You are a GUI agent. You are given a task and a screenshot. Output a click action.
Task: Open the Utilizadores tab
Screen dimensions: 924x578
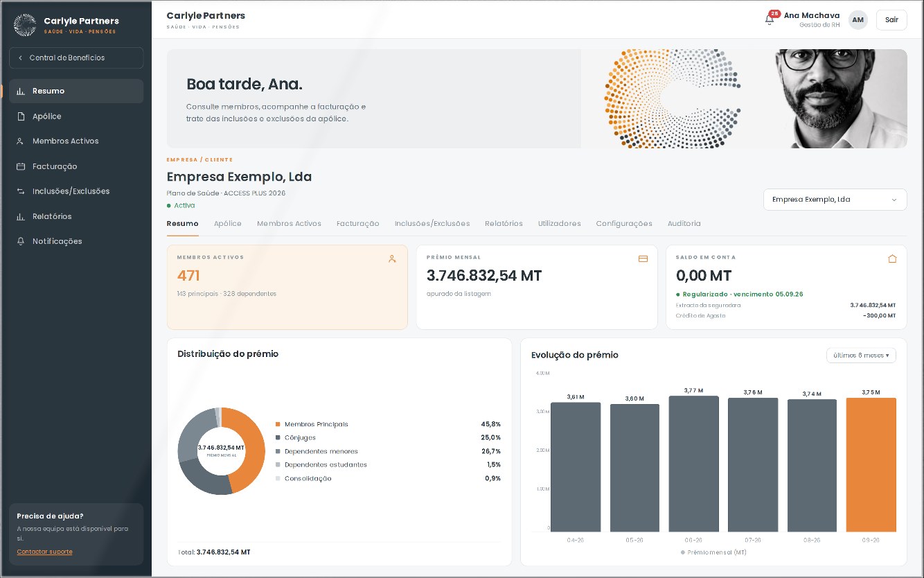(560, 224)
